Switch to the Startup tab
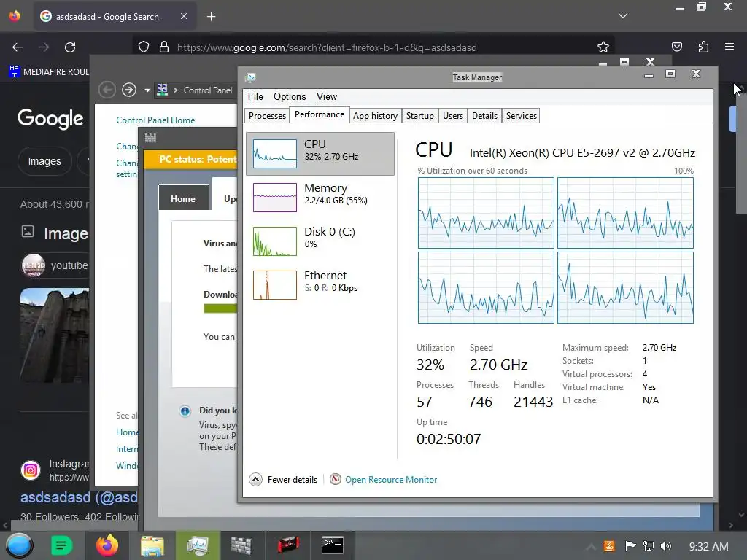 pyautogui.click(x=419, y=116)
